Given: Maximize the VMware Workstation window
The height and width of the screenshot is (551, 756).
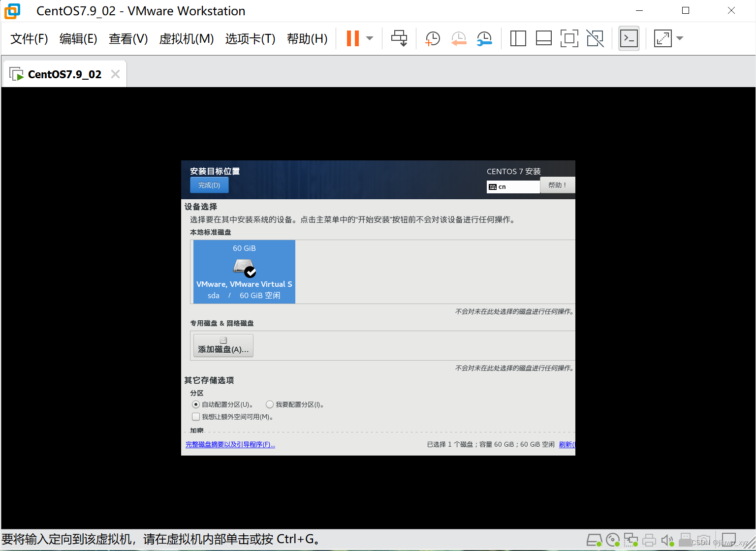Looking at the screenshot, I should (x=686, y=11).
